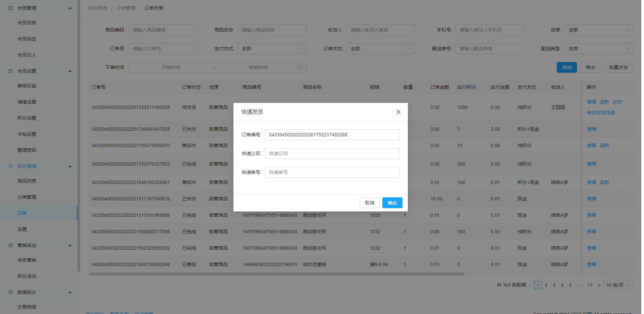
Task: Open the 配送类型 dropdown
Action: pyautogui.click(x=599, y=49)
